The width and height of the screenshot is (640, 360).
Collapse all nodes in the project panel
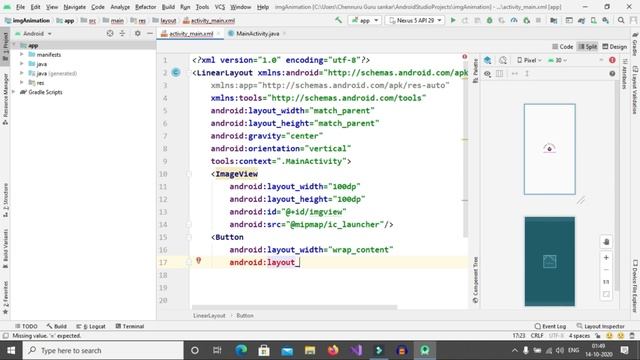coord(122,33)
